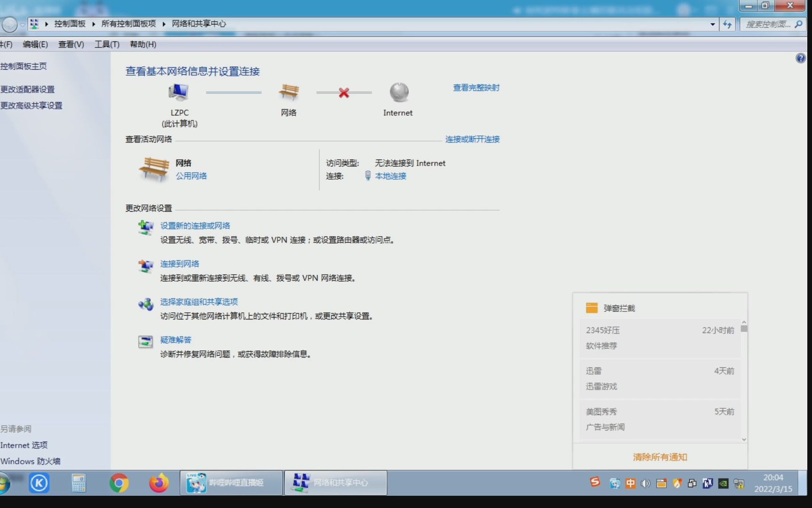Open the Firefox taskbar icon
This screenshot has height=508, width=812.
(x=159, y=483)
